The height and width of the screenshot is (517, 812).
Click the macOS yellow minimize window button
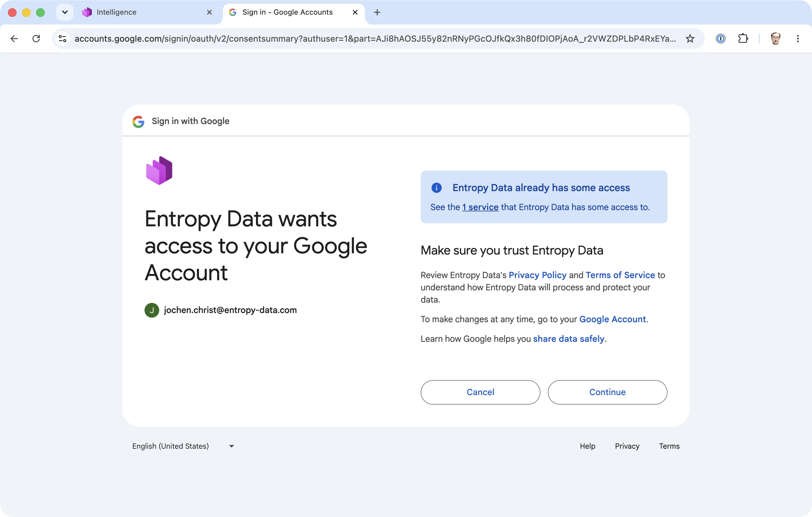(x=26, y=13)
